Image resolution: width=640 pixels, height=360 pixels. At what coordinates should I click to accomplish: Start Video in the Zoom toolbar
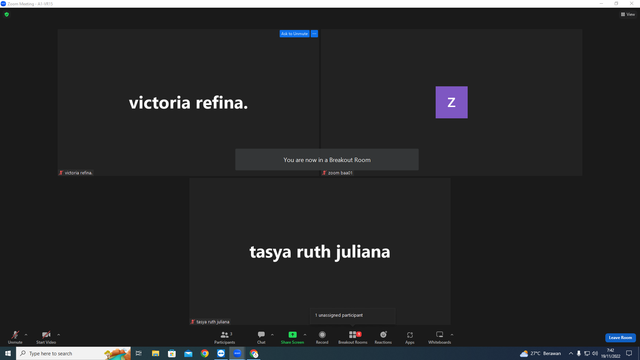(46, 337)
